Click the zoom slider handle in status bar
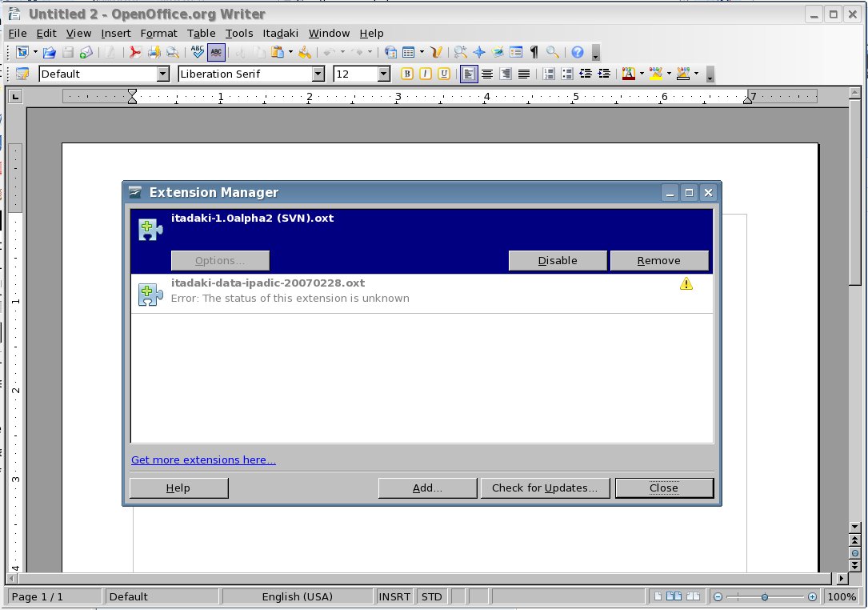Screen dimensions: 868x610 pyautogui.click(x=766, y=597)
